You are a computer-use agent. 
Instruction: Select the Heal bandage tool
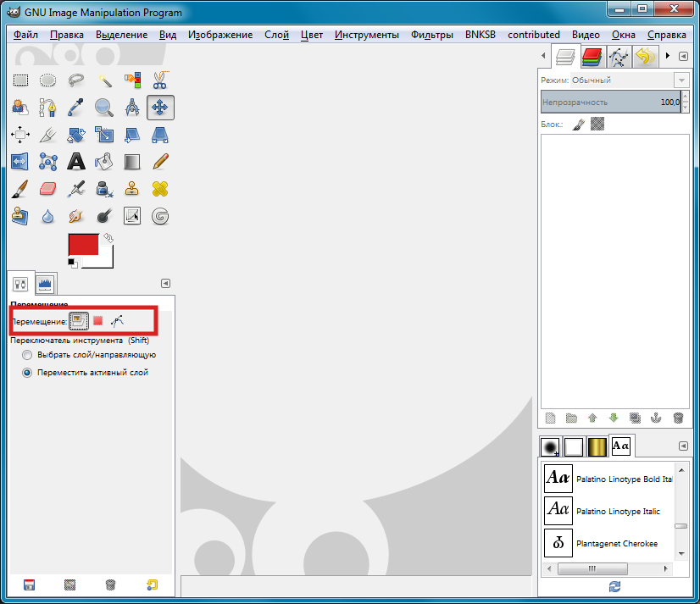160,189
